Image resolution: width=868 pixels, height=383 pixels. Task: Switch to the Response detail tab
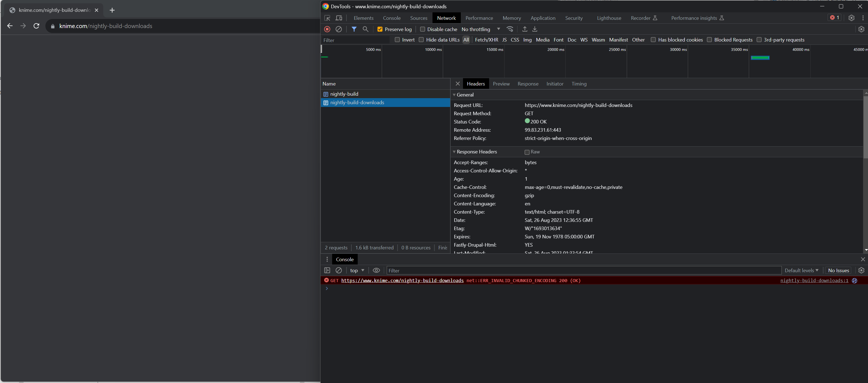point(528,84)
